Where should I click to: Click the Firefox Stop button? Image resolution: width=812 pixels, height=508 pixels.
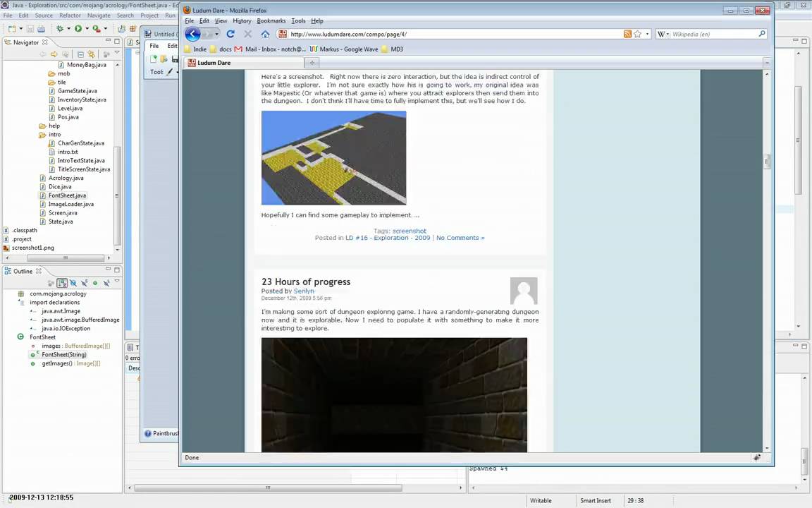click(247, 34)
